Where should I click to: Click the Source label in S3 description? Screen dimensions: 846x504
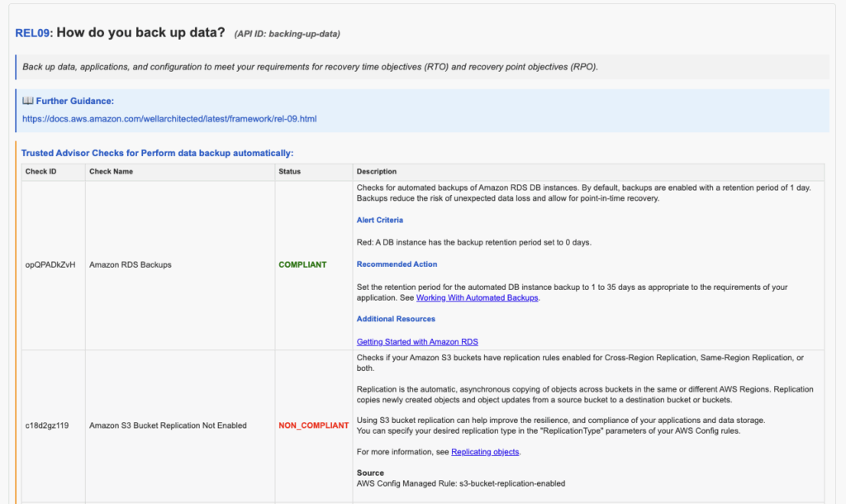click(370, 473)
